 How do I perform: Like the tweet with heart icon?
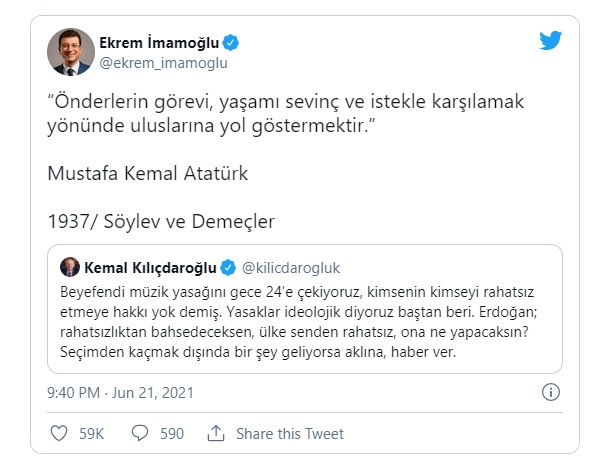point(59,433)
